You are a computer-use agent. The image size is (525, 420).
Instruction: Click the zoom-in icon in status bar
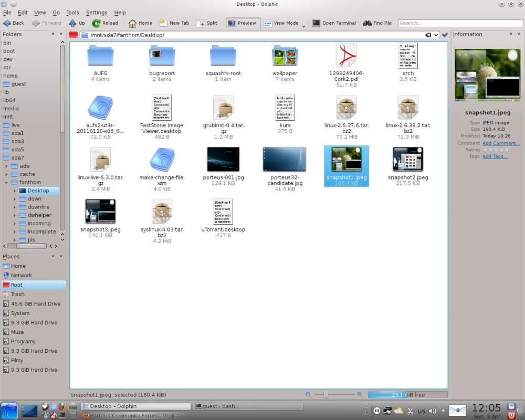pos(360,394)
